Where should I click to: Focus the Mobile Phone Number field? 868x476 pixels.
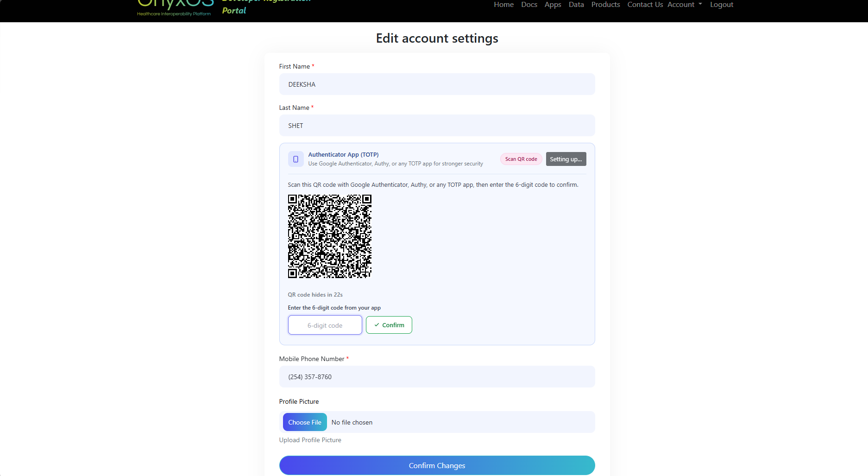[x=437, y=377]
